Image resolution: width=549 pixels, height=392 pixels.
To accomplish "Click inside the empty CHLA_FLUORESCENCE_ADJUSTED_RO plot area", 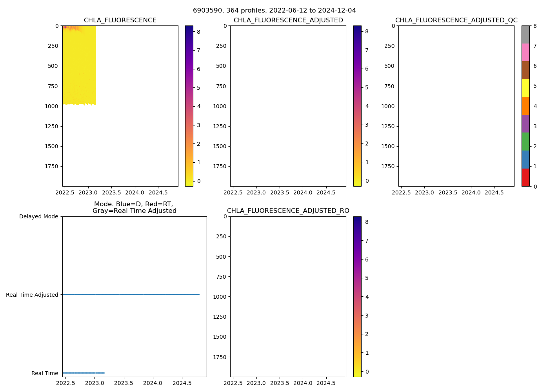I will (x=288, y=296).
